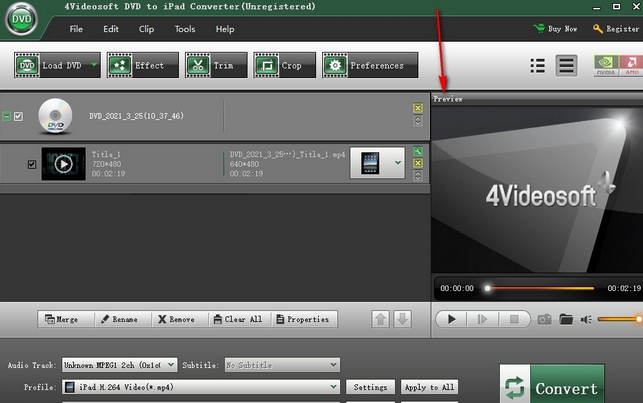Open the snapshot folder icon
This screenshot has height=403, width=643.
click(x=566, y=319)
